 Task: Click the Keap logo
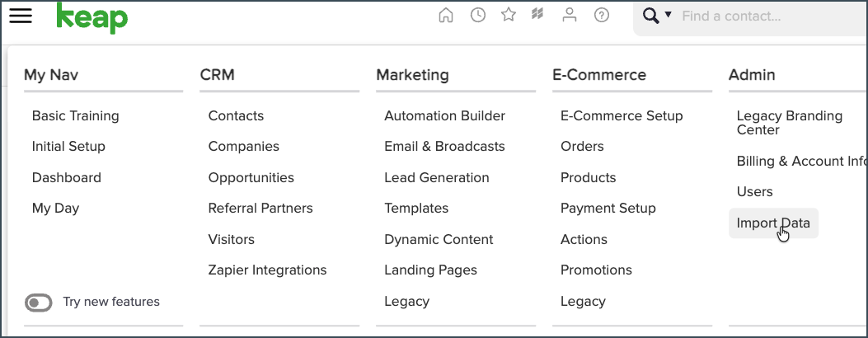click(91, 17)
